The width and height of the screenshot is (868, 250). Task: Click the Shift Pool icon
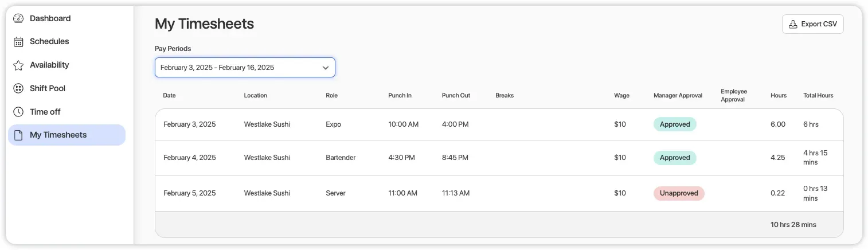[18, 88]
